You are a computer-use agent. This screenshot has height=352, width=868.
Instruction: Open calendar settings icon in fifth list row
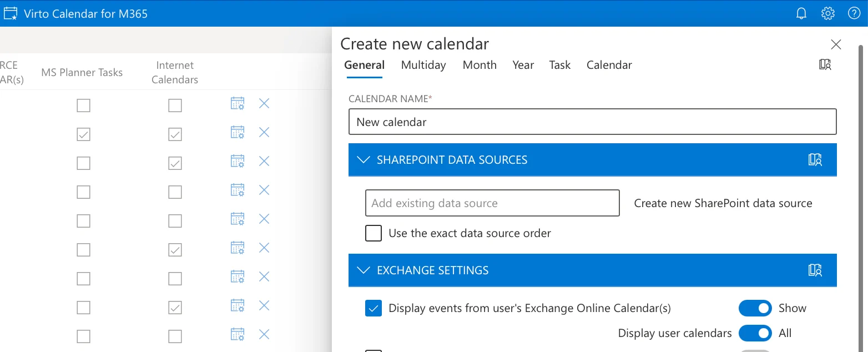click(238, 219)
